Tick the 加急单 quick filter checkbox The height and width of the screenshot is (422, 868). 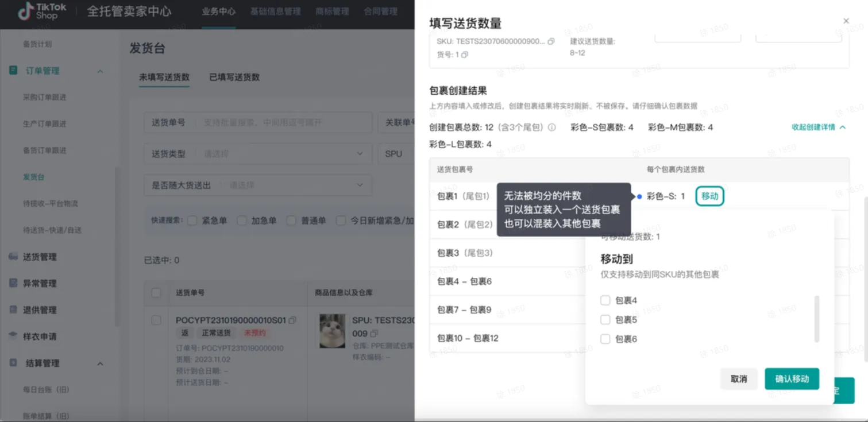242,220
